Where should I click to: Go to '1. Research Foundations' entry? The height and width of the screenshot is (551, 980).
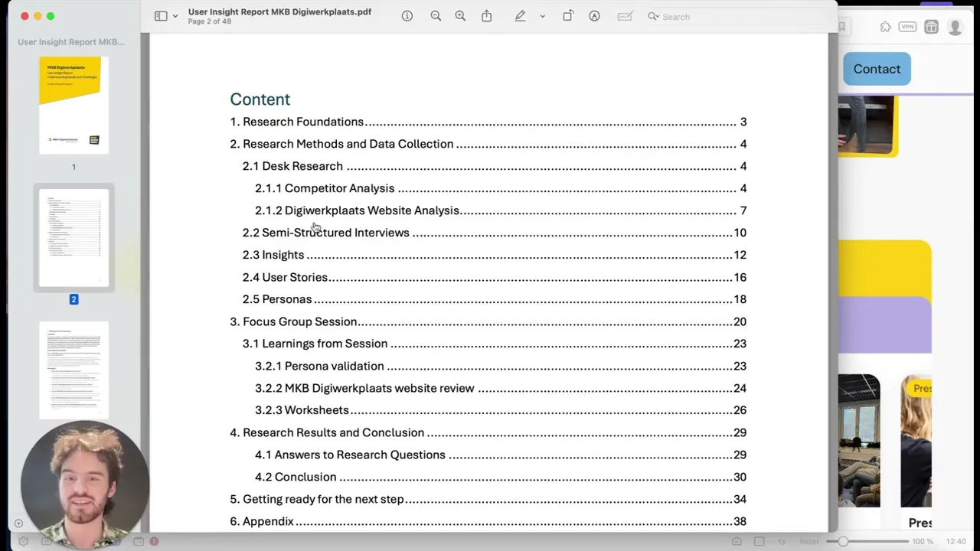tap(488, 122)
